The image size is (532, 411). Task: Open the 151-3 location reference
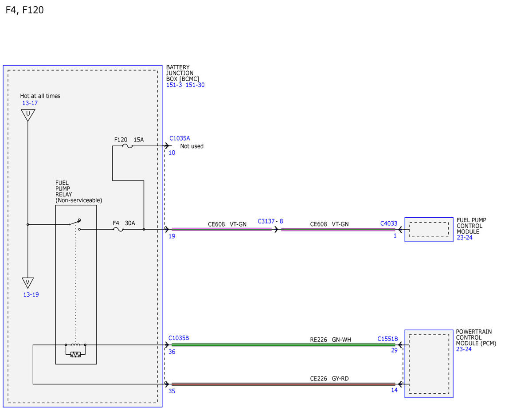click(174, 85)
